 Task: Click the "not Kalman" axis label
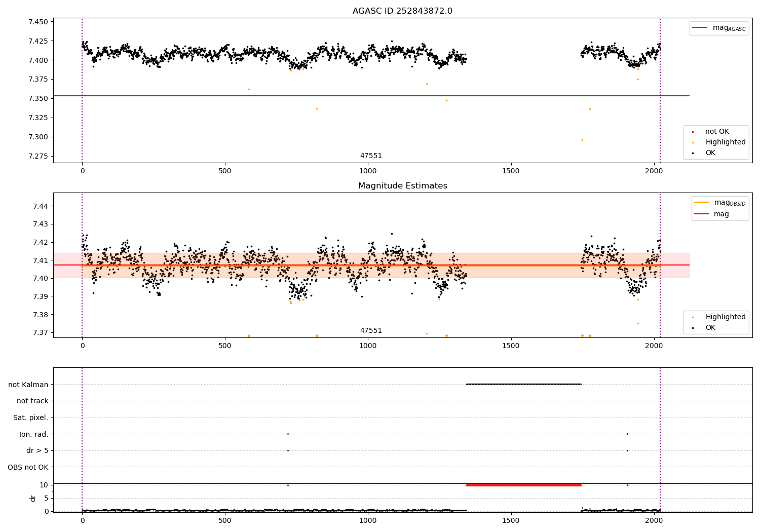tap(28, 385)
